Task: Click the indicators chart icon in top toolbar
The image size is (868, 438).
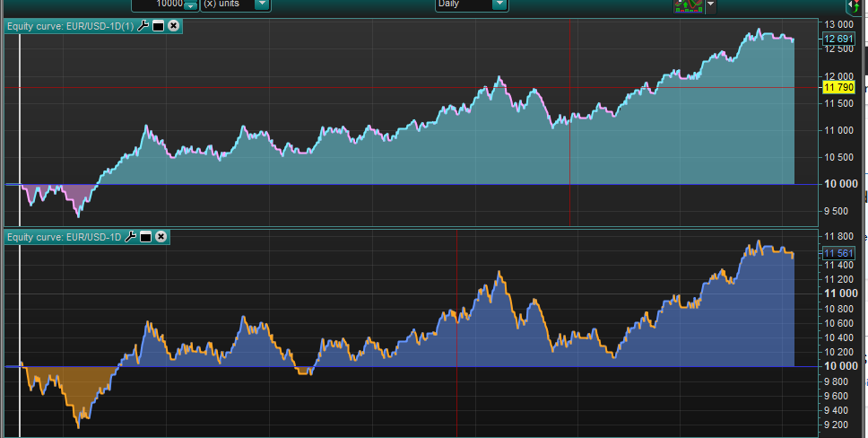Action: coord(687,5)
